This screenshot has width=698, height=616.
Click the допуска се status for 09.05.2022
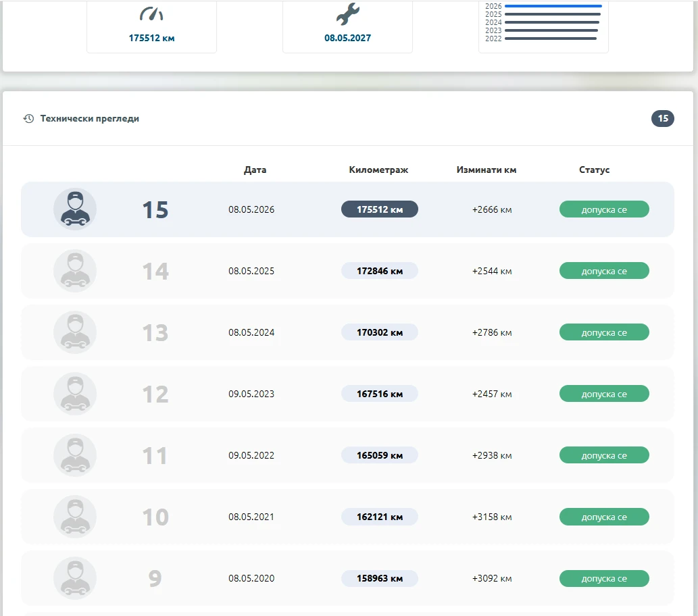pos(604,455)
